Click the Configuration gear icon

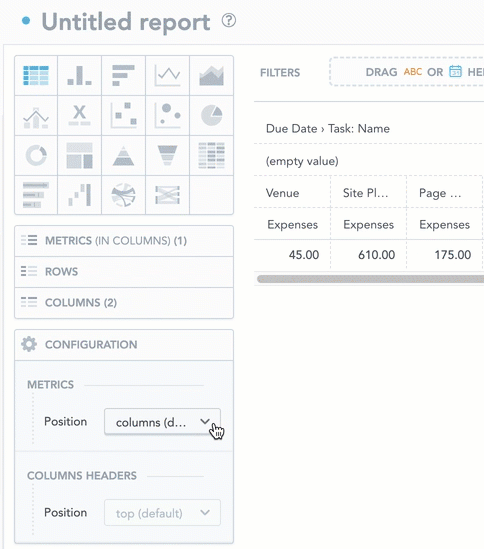coord(29,344)
